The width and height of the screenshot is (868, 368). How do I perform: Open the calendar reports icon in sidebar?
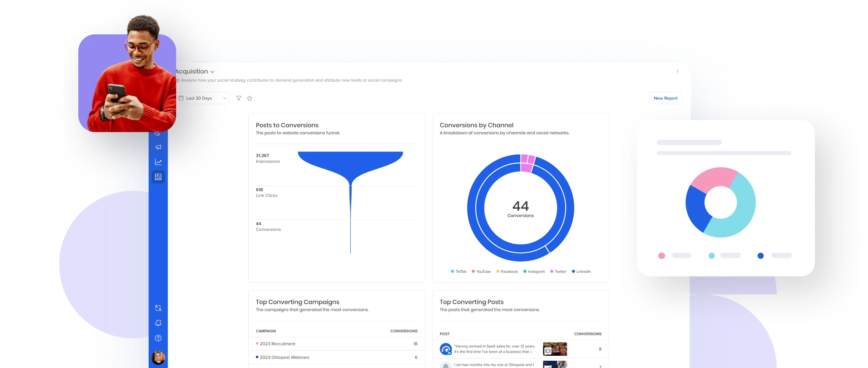[159, 177]
